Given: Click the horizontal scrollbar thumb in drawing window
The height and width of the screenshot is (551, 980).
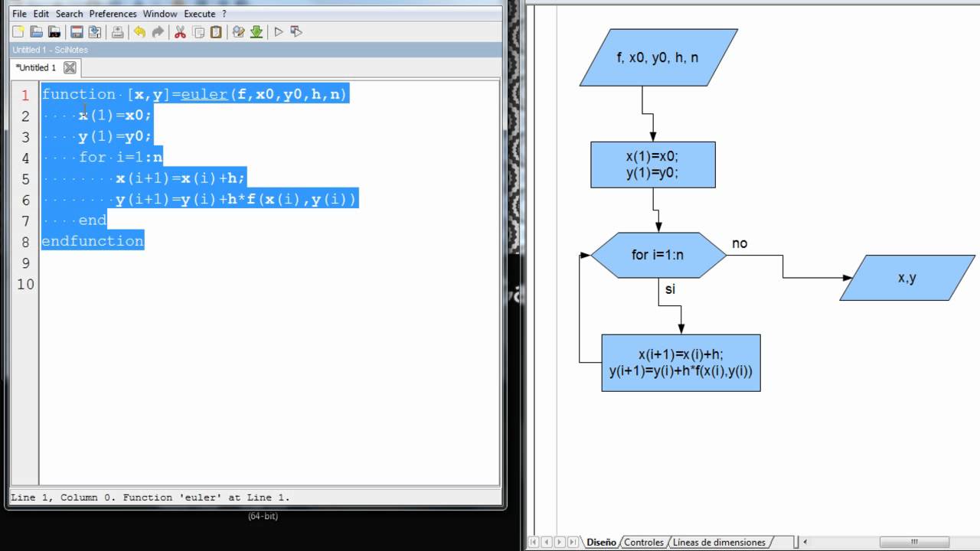Looking at the screenshot, I should (x=914, y=542).
